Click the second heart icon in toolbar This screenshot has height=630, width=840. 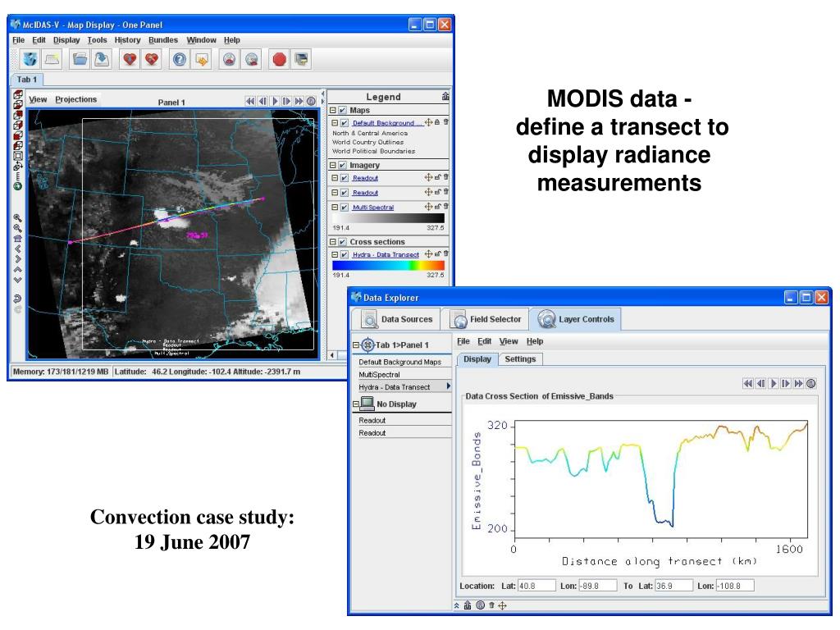click(x=152, y=59)
